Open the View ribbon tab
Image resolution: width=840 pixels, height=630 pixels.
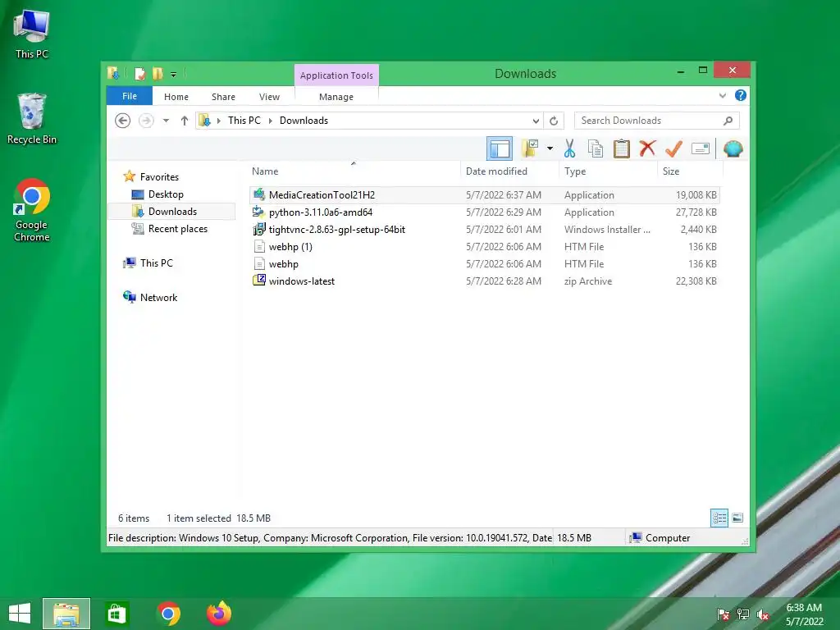[x=269, y=97]
